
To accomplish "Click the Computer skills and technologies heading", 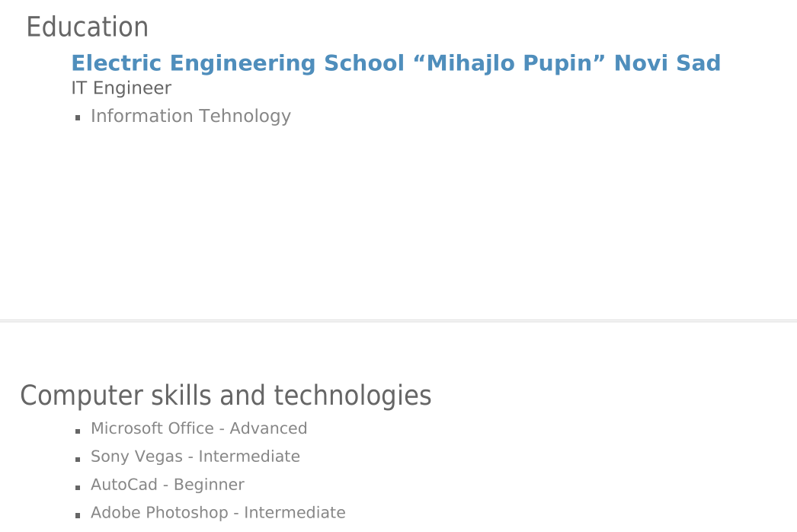I will point(226,396).
